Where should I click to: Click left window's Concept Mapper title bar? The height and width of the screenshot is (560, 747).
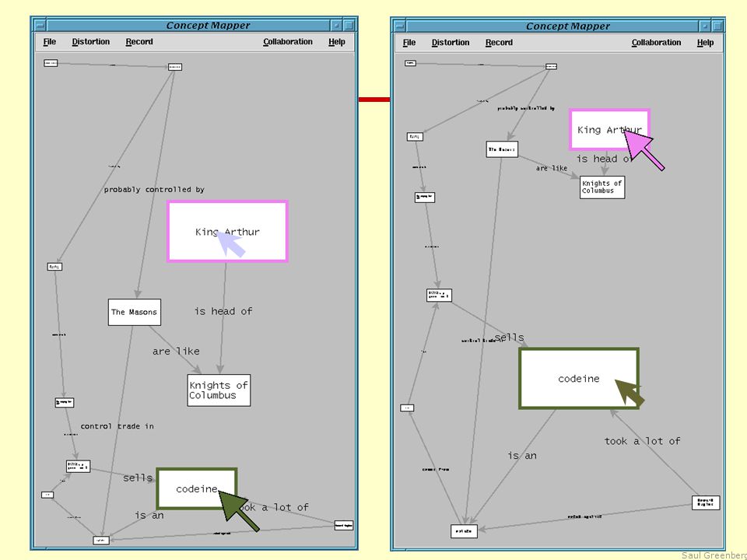coord(188,25)
